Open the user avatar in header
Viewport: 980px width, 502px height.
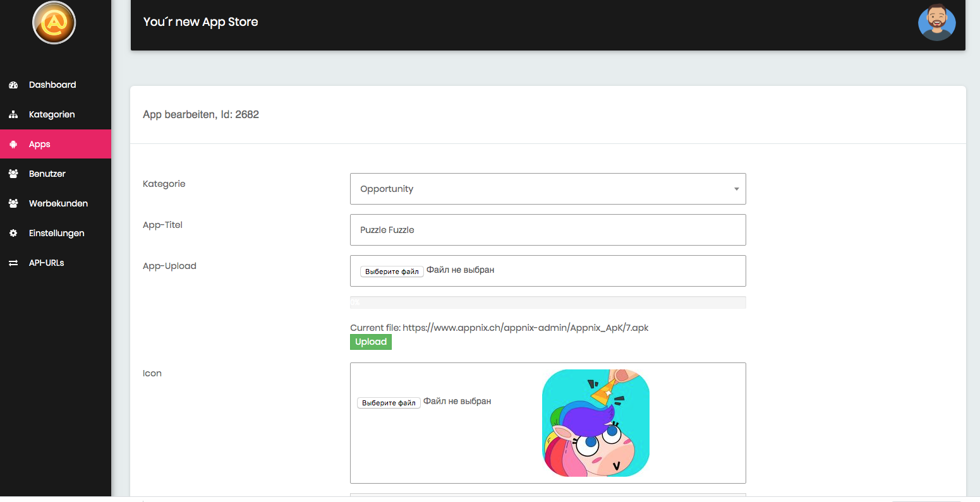pyautogui.click(x=936, y=23)
